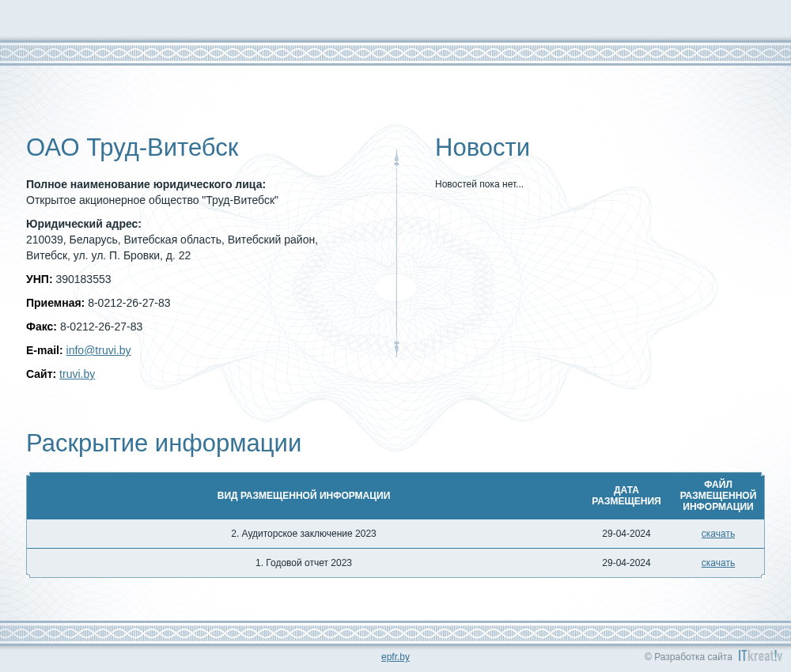
Task: Click the '1. Годовой отчет 2023' cell
Action: click(x=304, y=563)
